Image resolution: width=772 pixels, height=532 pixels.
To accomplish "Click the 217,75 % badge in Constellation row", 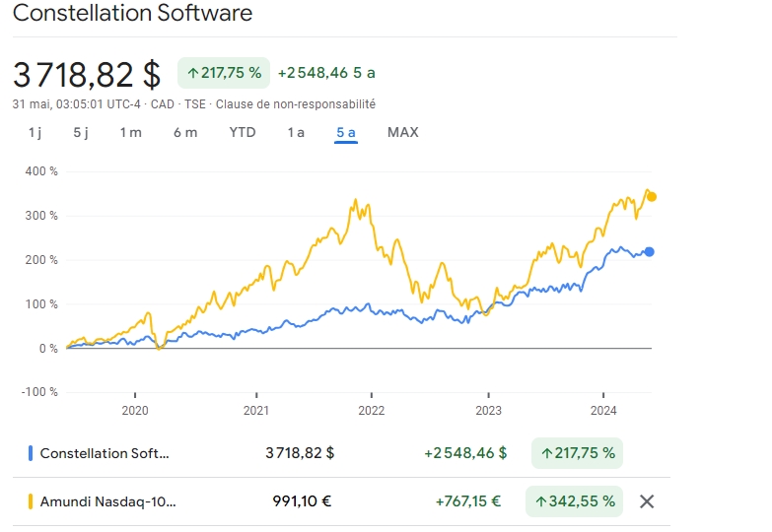I will coord(577,453).
